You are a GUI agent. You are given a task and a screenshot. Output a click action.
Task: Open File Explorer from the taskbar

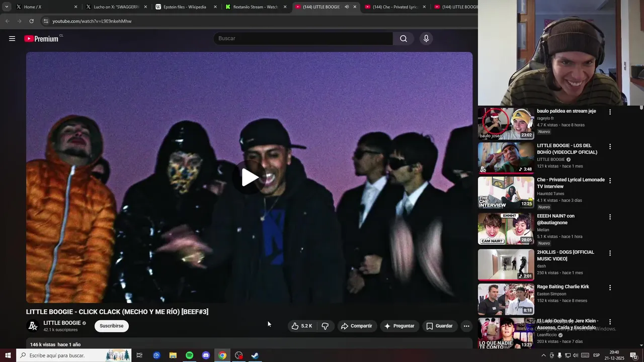[173, 355]
